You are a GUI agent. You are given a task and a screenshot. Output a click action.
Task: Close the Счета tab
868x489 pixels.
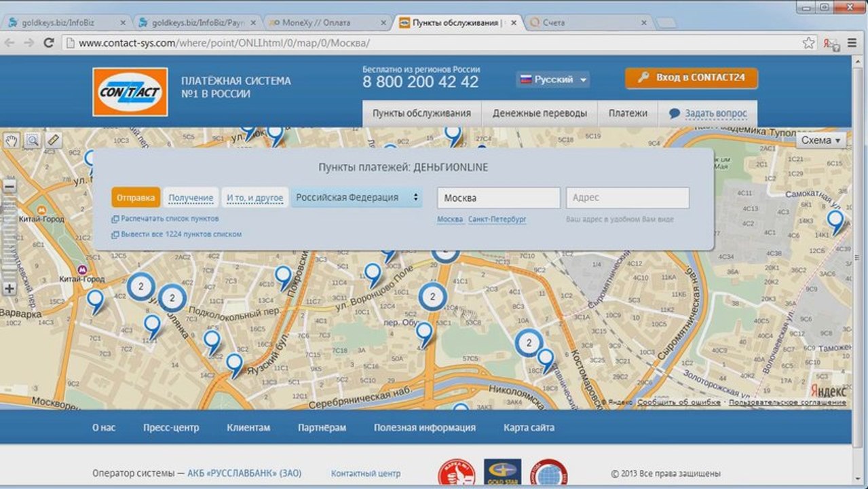click(643, 22)
